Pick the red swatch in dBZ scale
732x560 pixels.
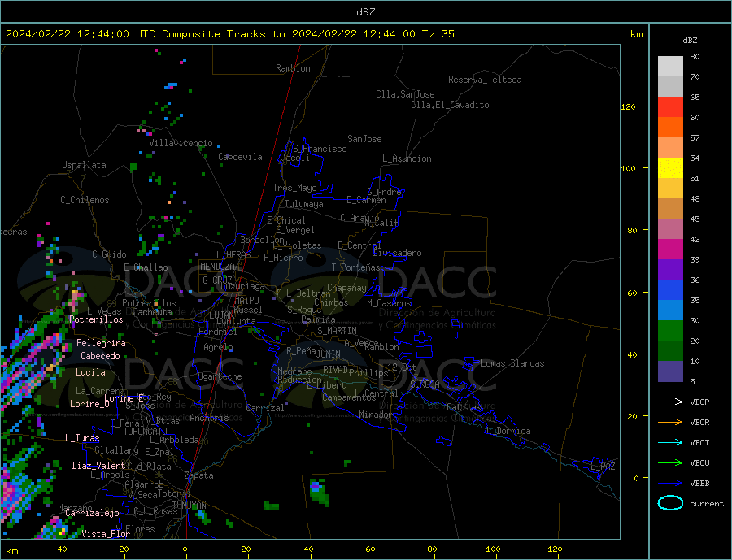[670, 106]
